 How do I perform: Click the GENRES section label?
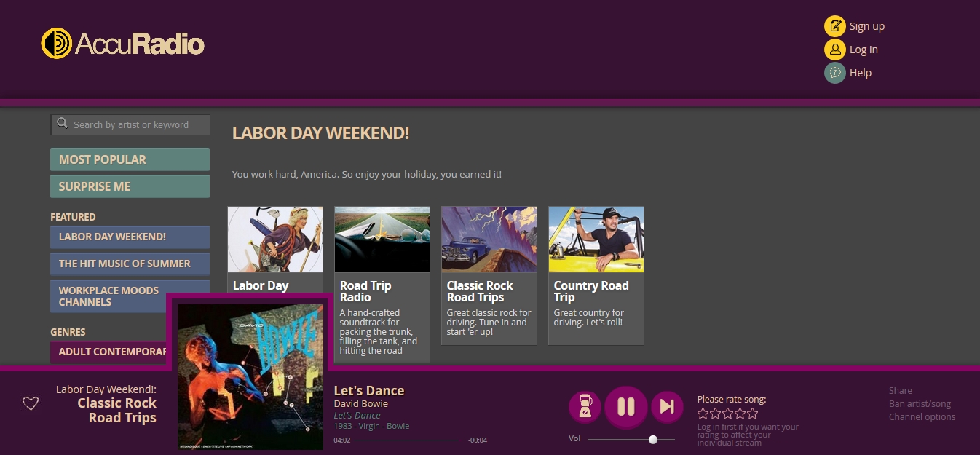[68, 332]
